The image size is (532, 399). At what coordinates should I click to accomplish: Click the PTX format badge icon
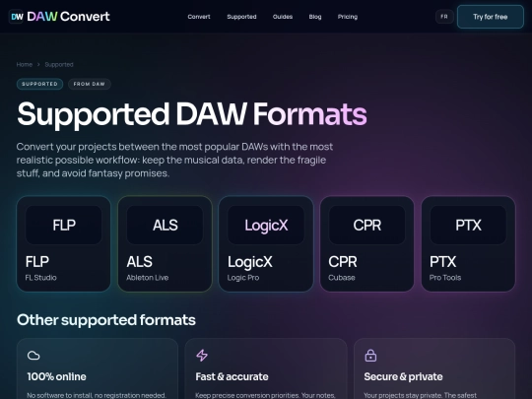[x=468, y=225]
